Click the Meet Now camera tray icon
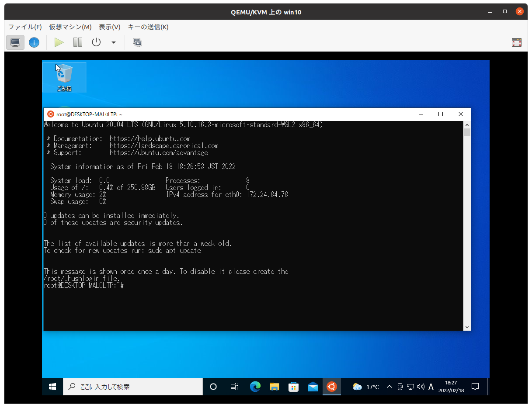532x408 pixels. click(x=400, y=387)
